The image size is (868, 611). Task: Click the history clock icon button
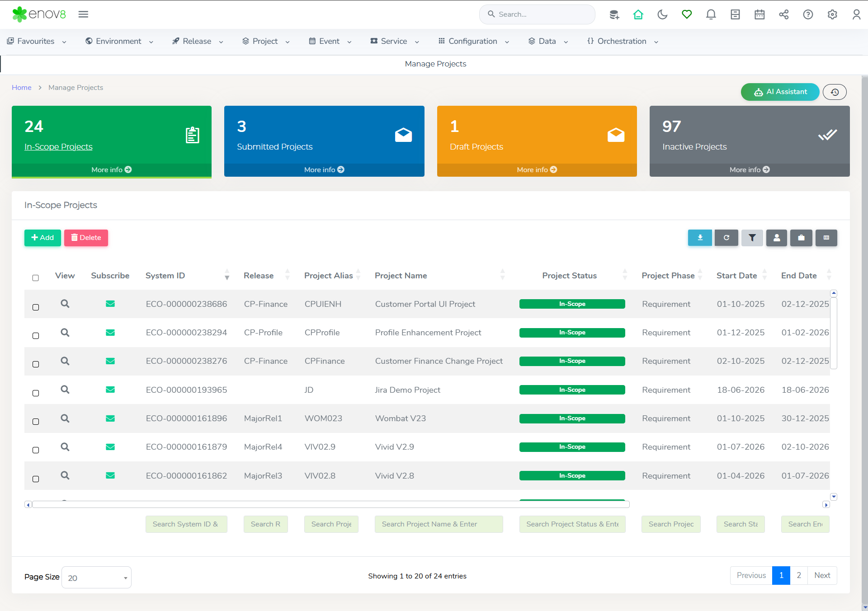(835, 92)
